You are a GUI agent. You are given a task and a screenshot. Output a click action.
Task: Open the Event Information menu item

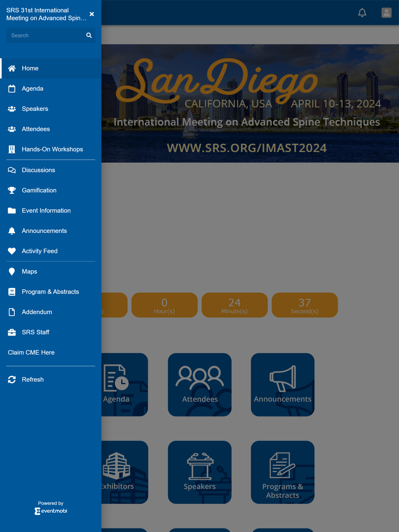(51, 211)
